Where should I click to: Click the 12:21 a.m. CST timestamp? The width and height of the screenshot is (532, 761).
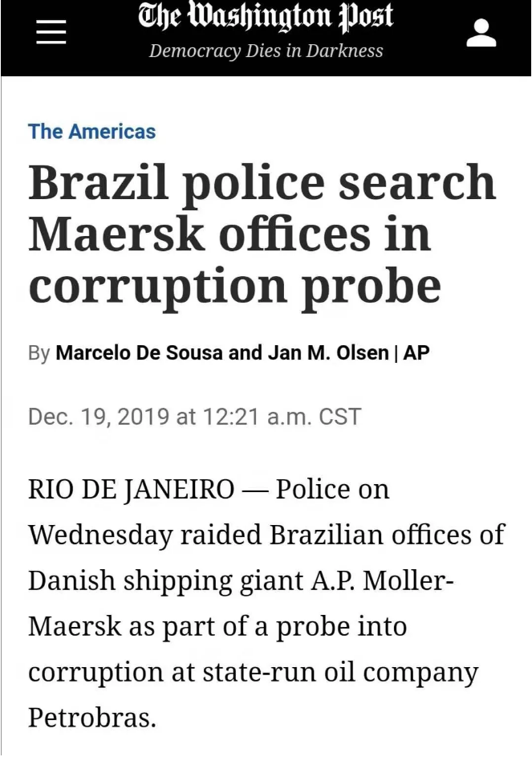click(280, 417)
